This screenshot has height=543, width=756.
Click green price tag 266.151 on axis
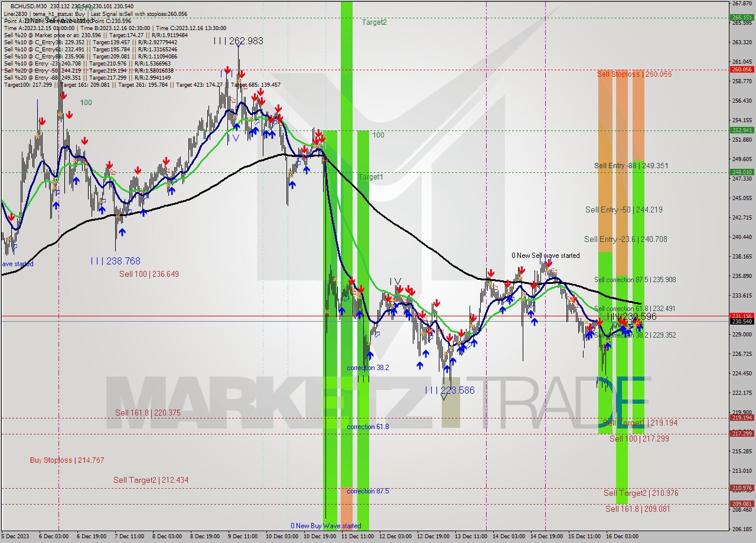pyautogui.click(x=742, y=18)
